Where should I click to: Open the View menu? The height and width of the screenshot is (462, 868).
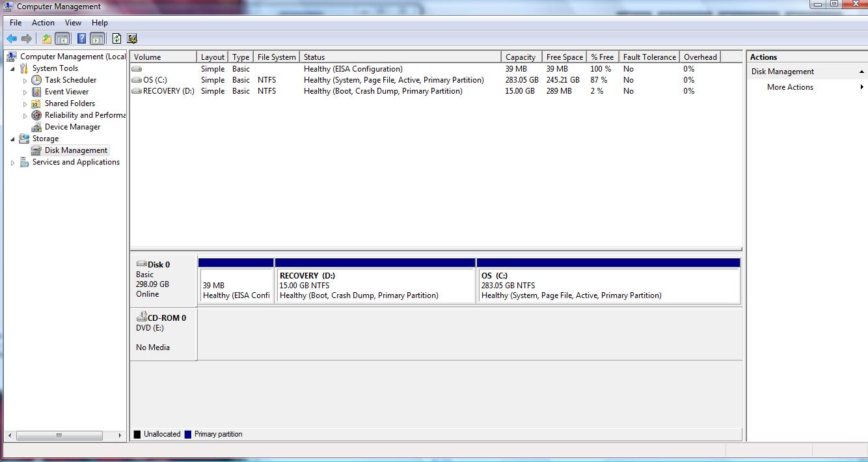click(73, 22)
